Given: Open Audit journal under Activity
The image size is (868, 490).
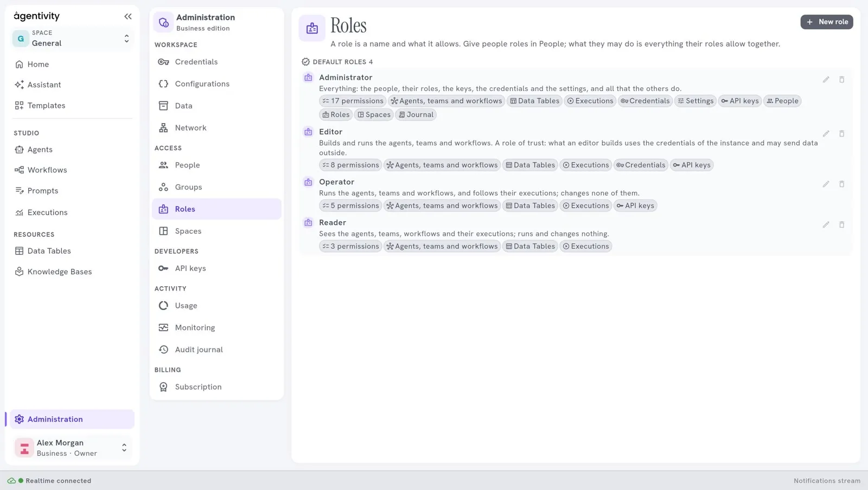Looking at the screenshot, I should click(216, 350).
